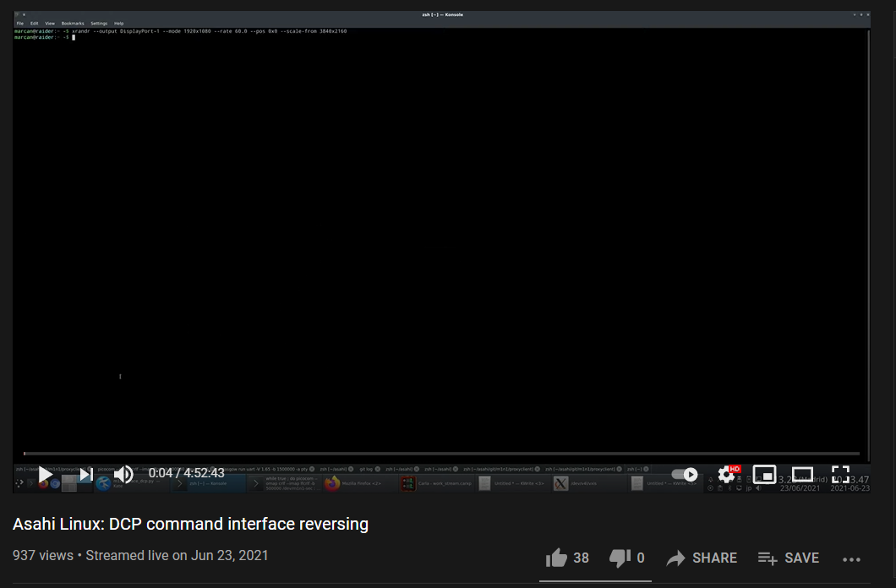
Task: Click the SHARE button
Action: (702, 558)
